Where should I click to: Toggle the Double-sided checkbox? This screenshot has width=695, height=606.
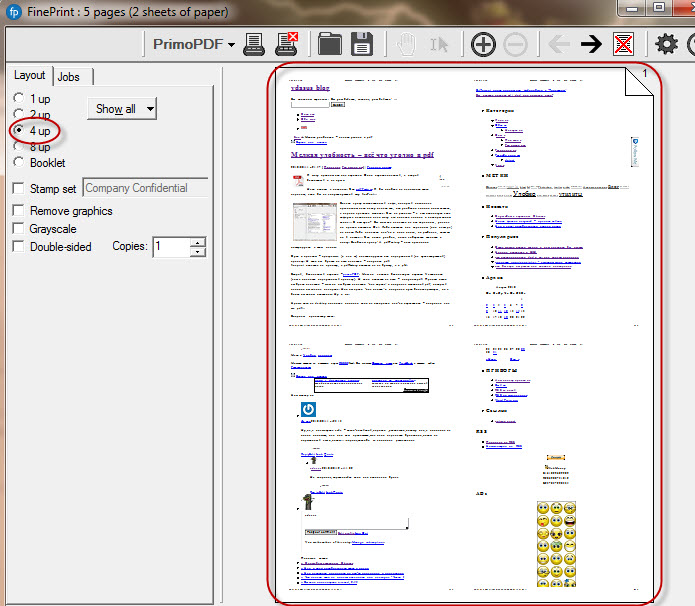point(19,247)
